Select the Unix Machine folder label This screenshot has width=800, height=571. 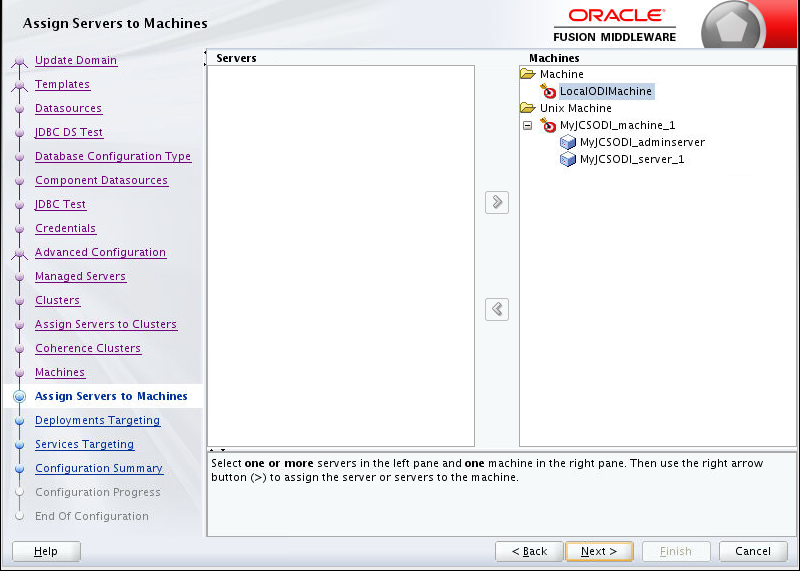pos(576,108)
